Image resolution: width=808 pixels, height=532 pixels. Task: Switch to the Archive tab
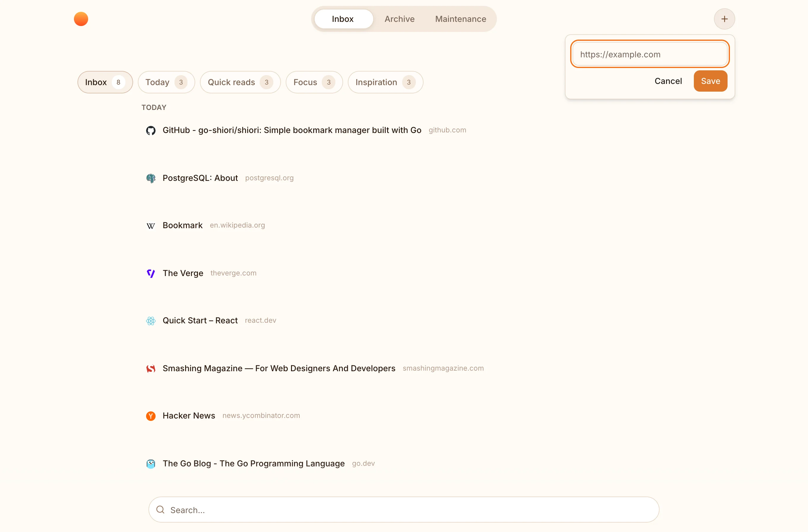click(x=399, y=19)
